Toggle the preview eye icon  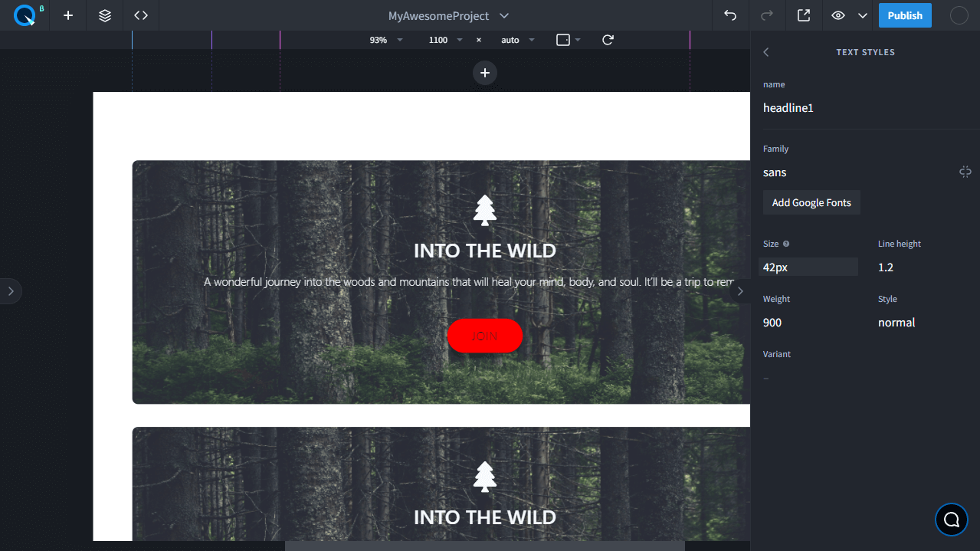839,15
